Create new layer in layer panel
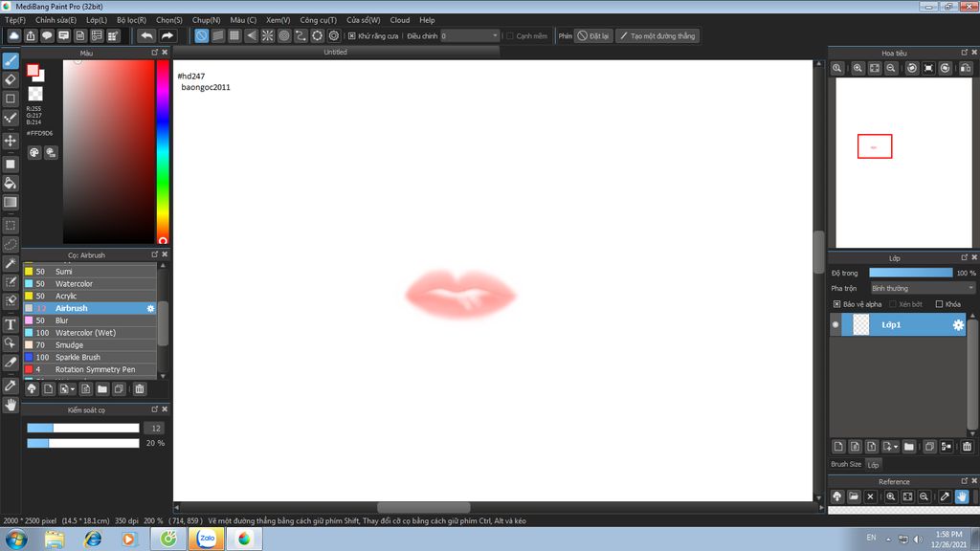This screenshot has width=980, height=551. point(838,446)
